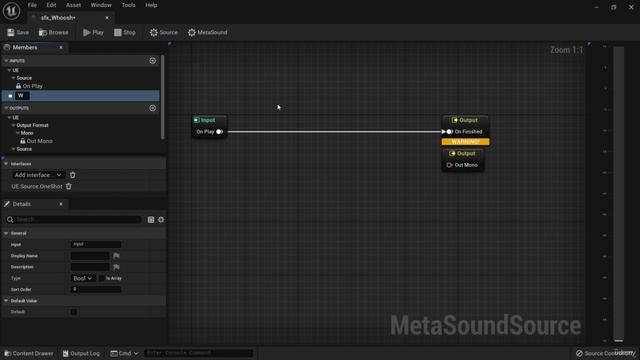Add a new input with plus icon

[153, 60]
